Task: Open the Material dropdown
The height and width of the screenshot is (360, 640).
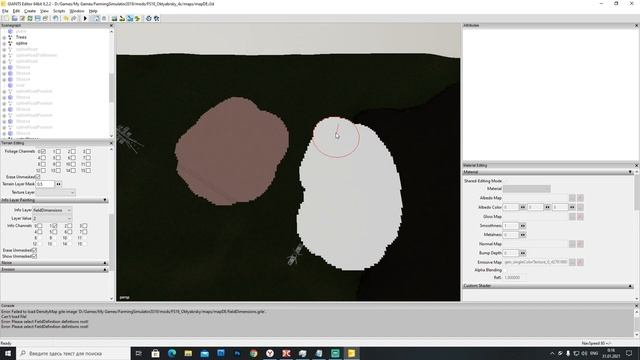Action: 527,189
